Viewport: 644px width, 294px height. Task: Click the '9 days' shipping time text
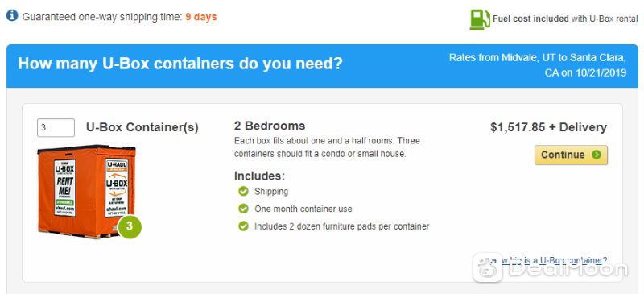pyautogui.click(x=200, y=17)
